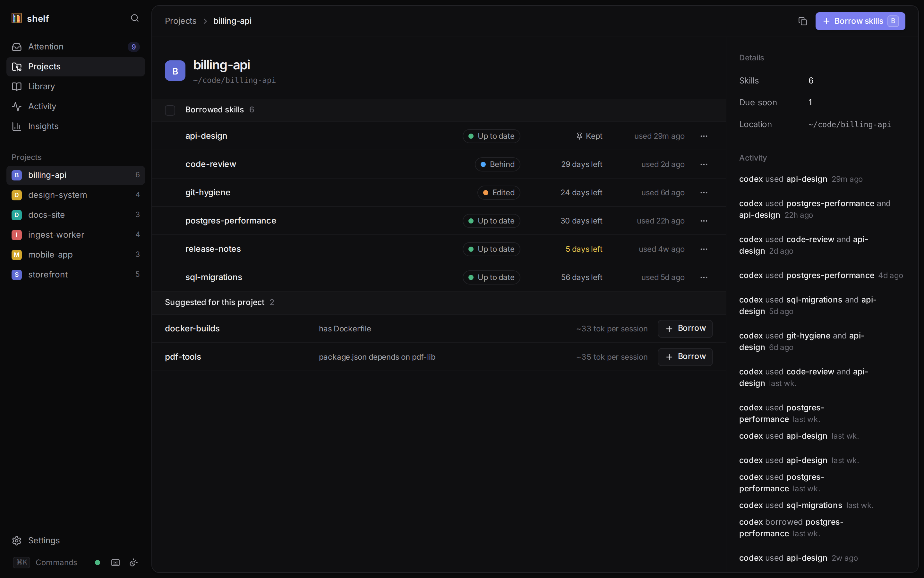Select design-system project in sidebar
The image size is (924, 578).
[x=76, y=195]
